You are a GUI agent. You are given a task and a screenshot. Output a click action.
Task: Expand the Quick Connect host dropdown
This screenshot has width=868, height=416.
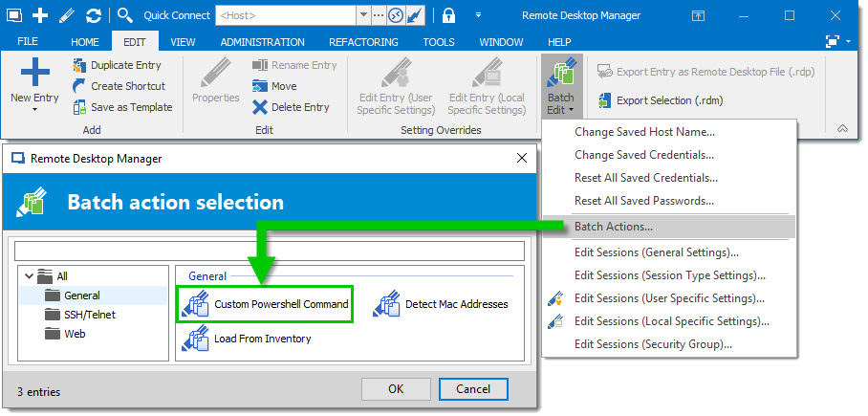point(363,15)
